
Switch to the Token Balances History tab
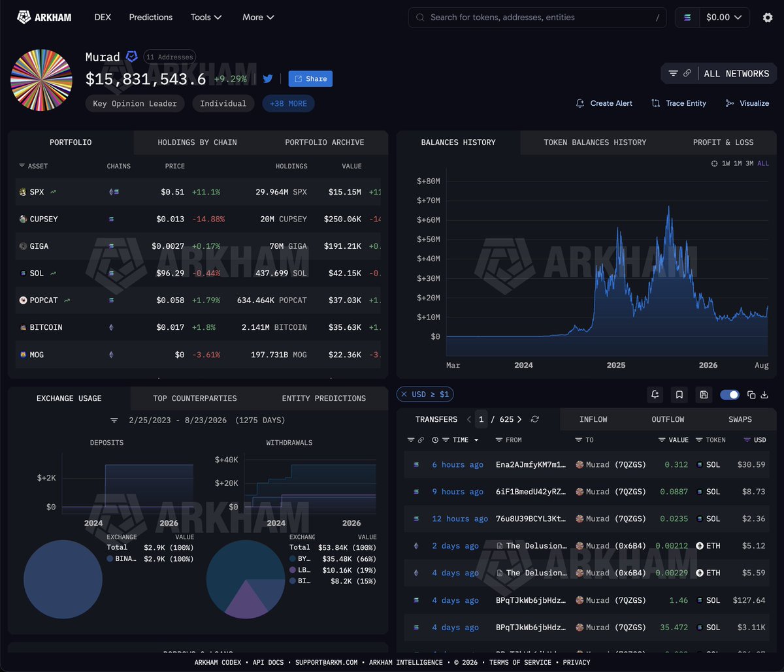(595, 142)
